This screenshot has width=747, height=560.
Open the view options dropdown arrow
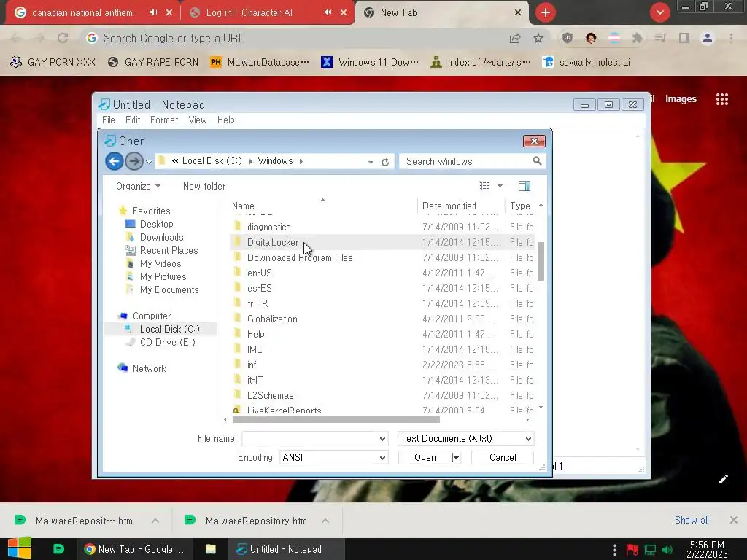click(500, 186)
